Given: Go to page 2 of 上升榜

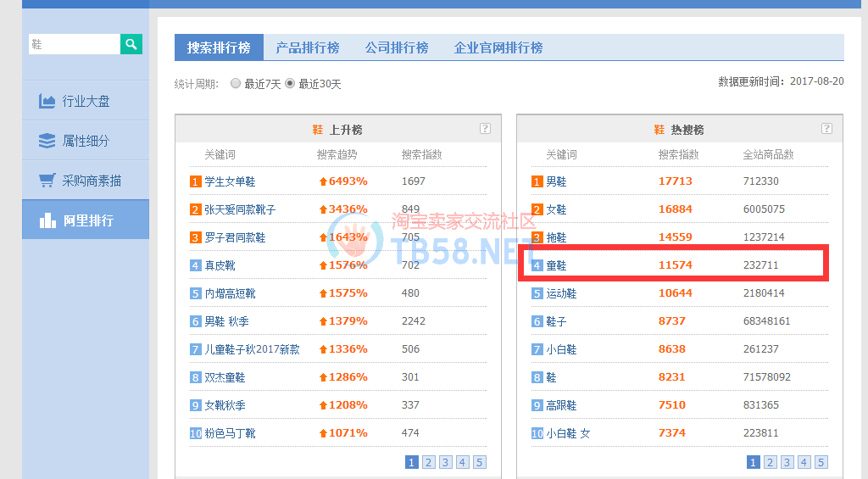Looking at the screenshot, I should (429, 462).
